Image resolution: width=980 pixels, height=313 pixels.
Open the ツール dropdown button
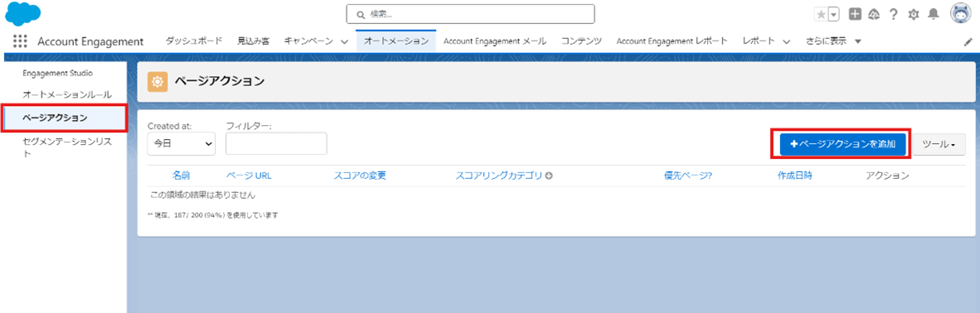point(939,144)
